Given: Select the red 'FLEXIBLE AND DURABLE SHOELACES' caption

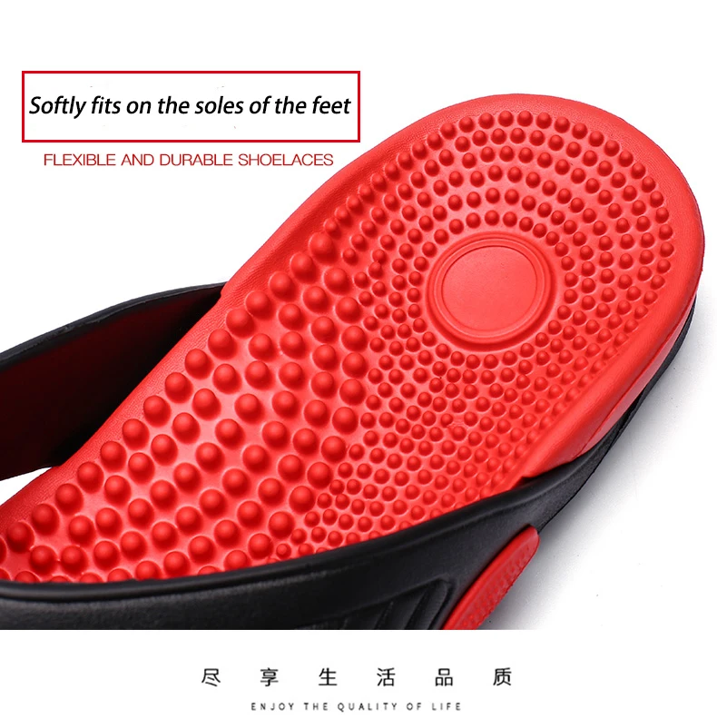Looking at the screenshot, I should click(x=189, y=160).
